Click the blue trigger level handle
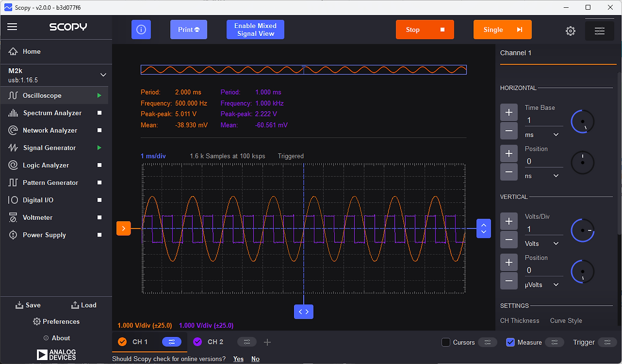The width and height of the screenshot is (622, 364). click(x=484, y=228)
